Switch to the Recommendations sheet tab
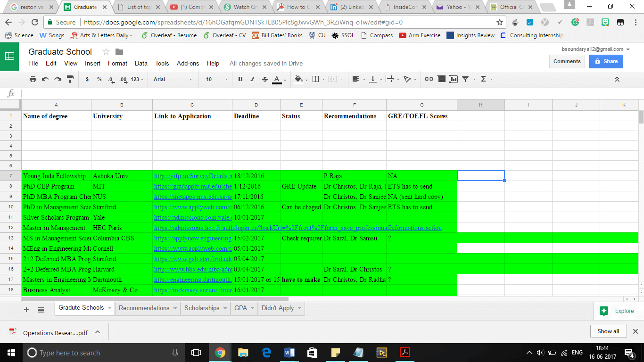This screenshot has width=644, height=362. pos(148,308)
